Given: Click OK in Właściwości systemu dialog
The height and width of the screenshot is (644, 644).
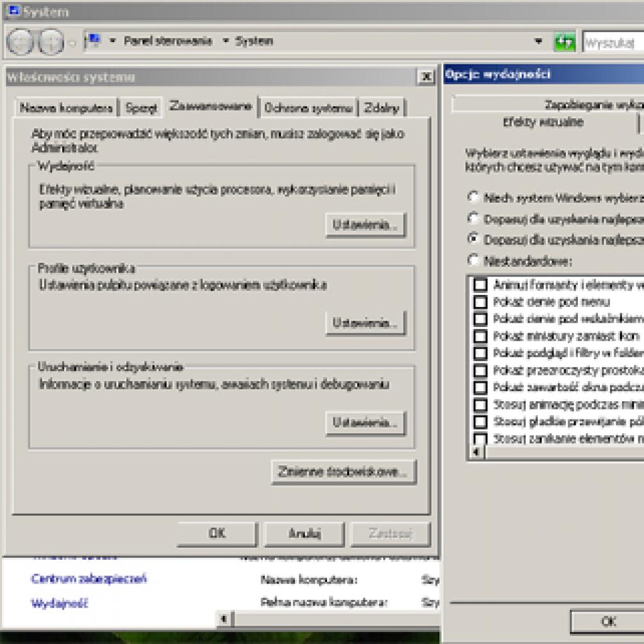Looking at the screenshot, I should 217,533.
